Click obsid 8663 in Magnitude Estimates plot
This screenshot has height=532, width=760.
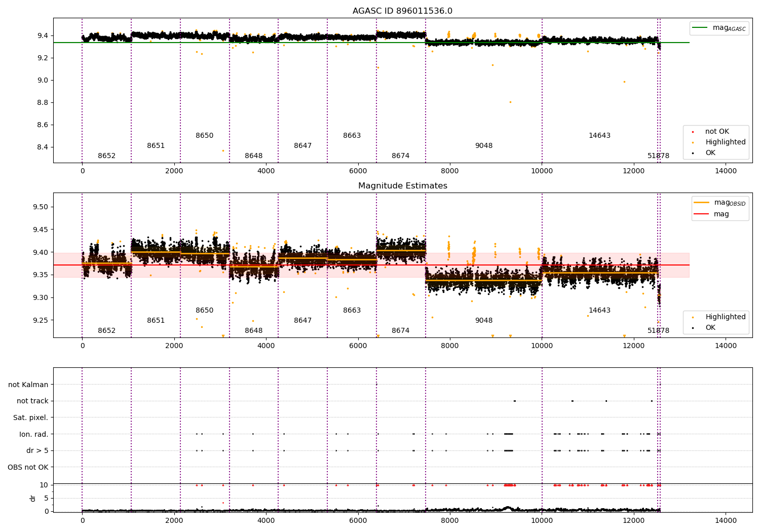(352, 311)
